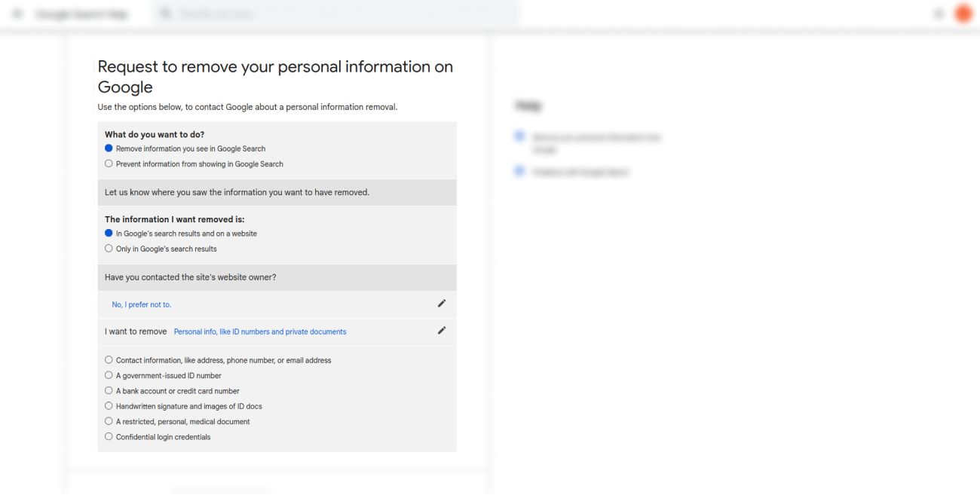Click "Personal info, like ID numbers and private documents"
The width and height of the screenshot is (980, 495).
click(260, 332)
